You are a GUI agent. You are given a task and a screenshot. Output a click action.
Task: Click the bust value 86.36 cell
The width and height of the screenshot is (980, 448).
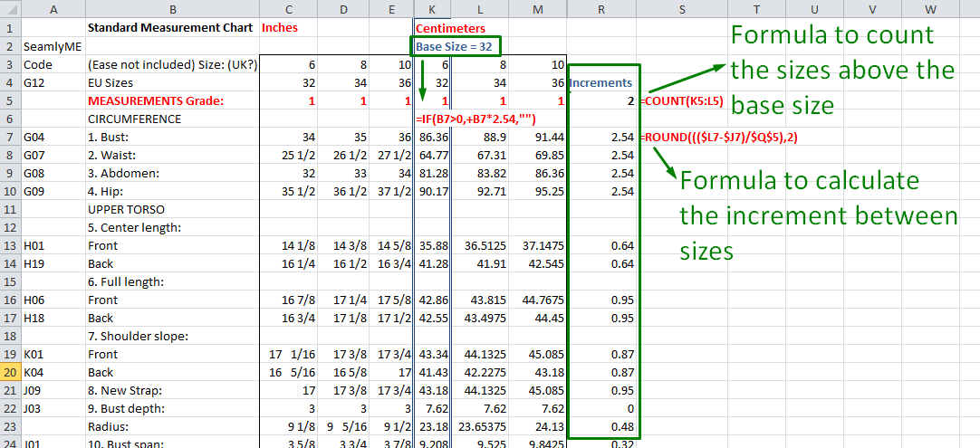tap(432, 137)
